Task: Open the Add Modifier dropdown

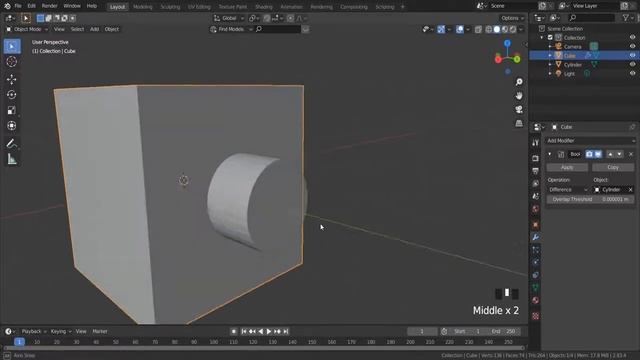Action: (591, 141)
